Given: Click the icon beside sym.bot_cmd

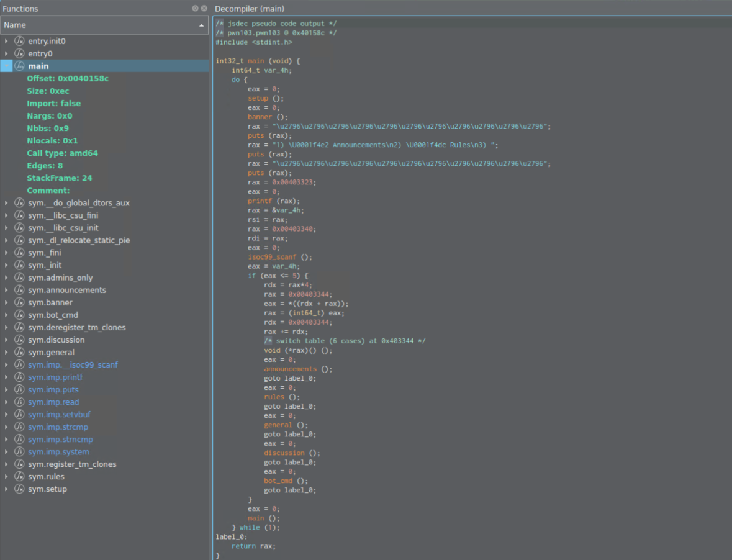Looking at the screenshot, I should (x=19, y=315).
